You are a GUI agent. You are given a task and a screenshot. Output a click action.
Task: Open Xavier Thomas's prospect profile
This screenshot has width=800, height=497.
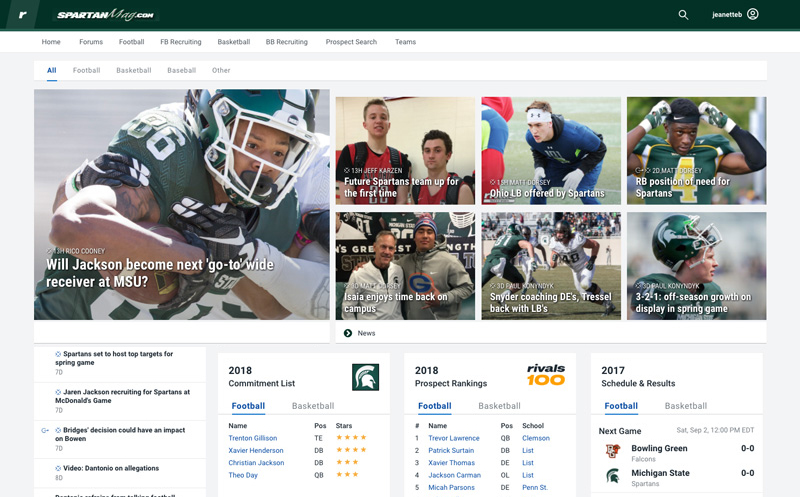click(x=452, y=462)
